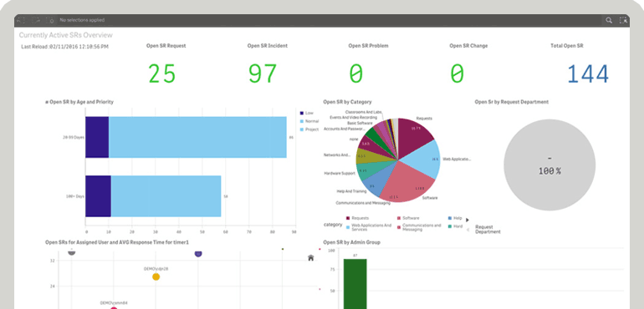Click the Classrooms And Labs pie label
The height and width of the screenshot is (309, 644).
click(364, 112)
